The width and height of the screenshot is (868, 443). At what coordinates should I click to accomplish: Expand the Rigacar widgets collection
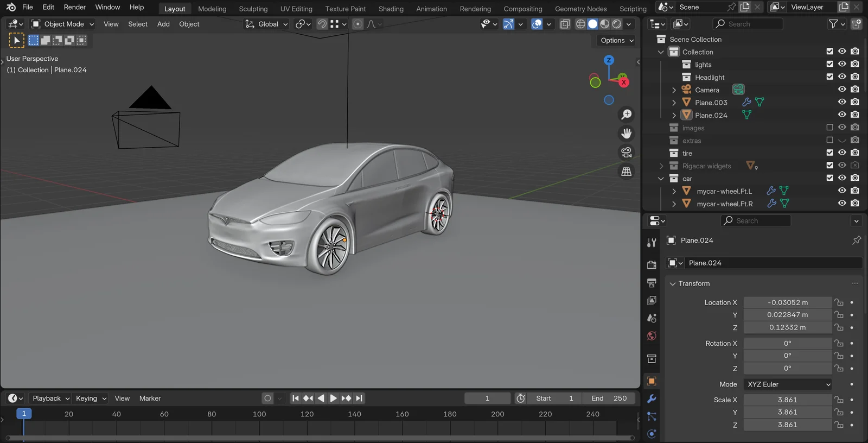coord(661,166)
